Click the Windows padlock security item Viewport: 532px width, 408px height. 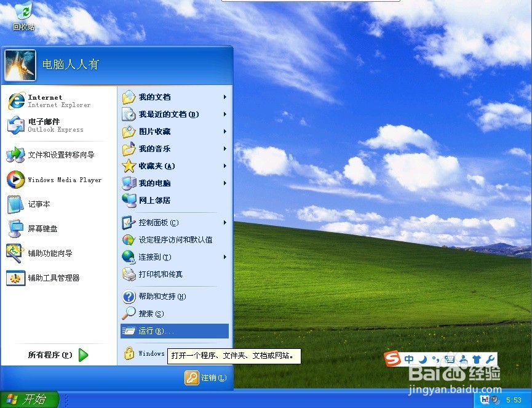(x=144, y=353)
